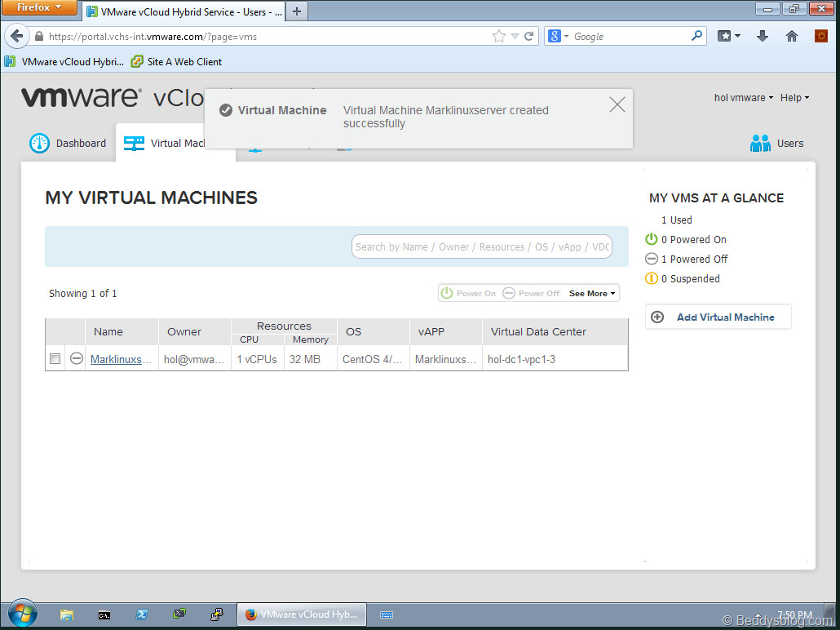The height and width of the screenshot is (630, 840).
Task: Click the Power Off button
Action: tap(532, 293)
